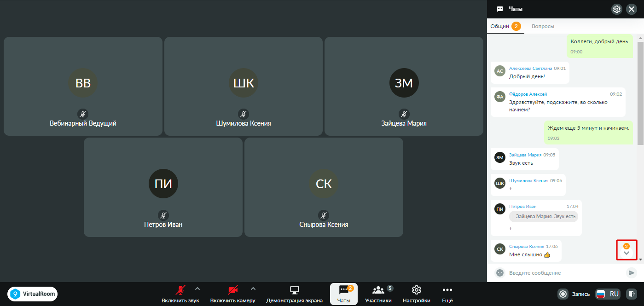Click the quoted reply "Зайцева Мария: Звук есть"
The image size is (644, 306).
544,216
